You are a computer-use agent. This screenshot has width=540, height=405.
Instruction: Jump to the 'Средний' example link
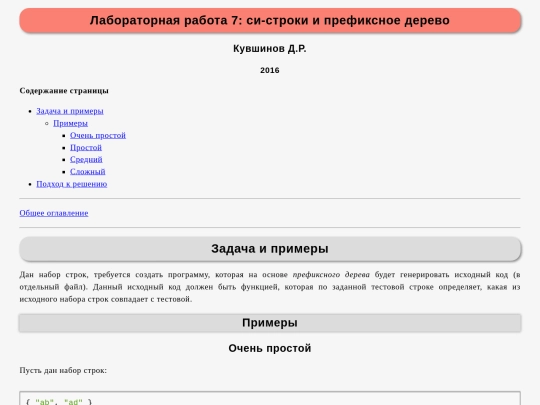click(x=86, y=159)
